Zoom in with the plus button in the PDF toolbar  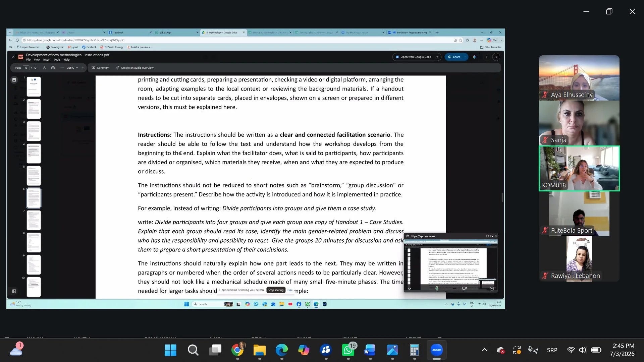(83, 68)
